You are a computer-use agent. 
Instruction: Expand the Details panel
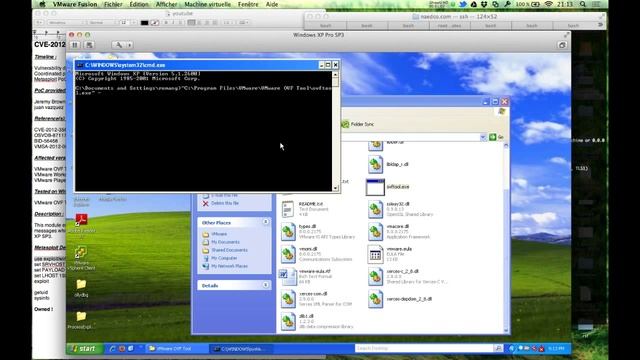click(266, 285)
